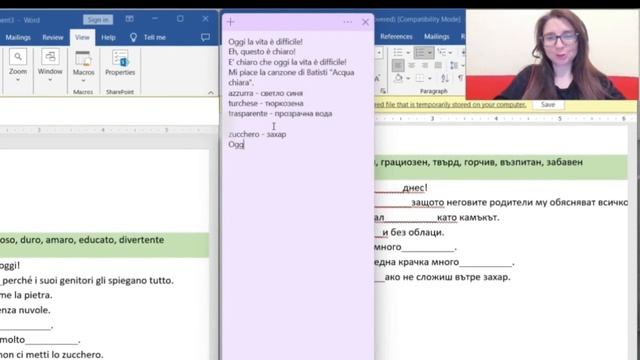Apply bullet list in right Word ribbon

pyautogui.click(x=398, y=52)
